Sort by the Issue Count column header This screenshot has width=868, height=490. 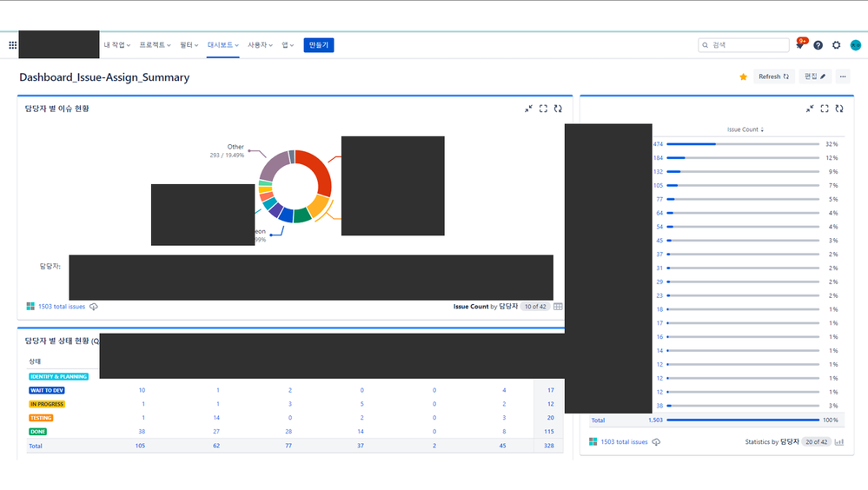745,129
